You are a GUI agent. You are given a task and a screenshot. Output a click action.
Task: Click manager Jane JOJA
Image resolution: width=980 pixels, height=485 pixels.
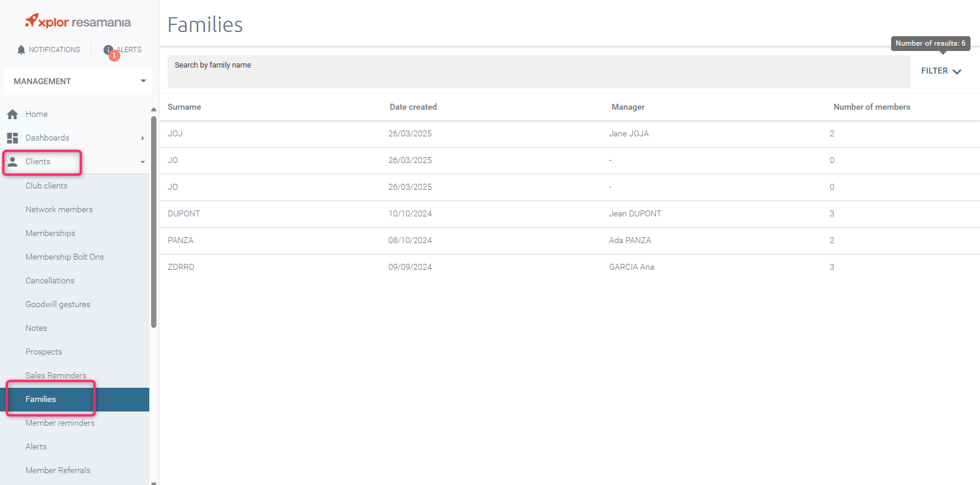tap(629, 133)
